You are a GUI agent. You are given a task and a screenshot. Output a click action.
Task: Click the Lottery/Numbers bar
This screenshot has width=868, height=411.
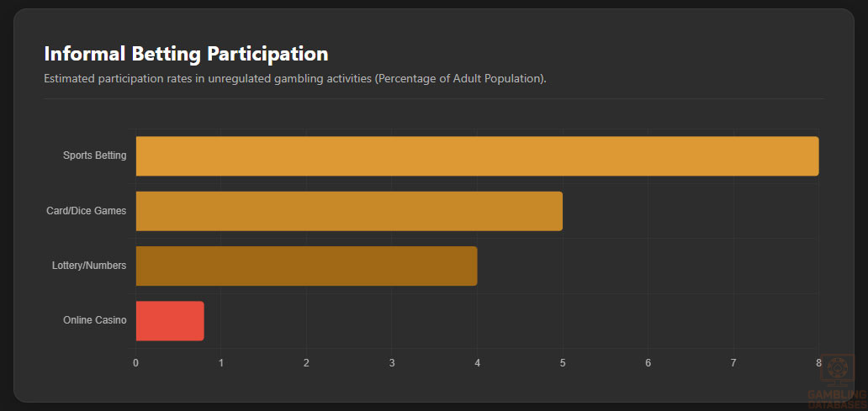pos(306,266)
